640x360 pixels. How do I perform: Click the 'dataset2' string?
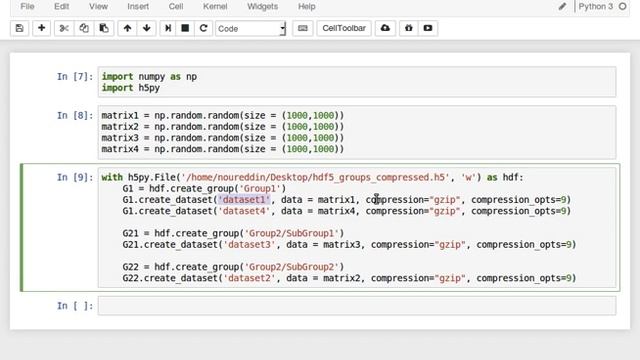click(249, 278)
